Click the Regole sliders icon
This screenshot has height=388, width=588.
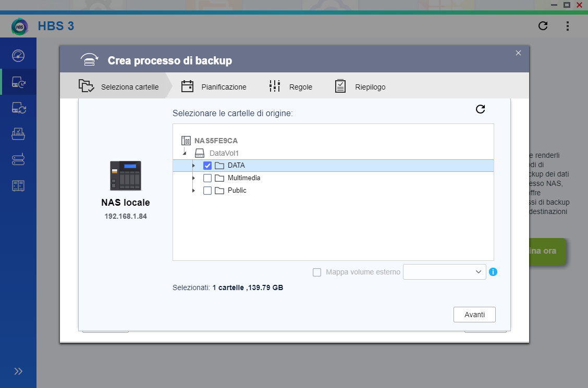coord(275,86)
